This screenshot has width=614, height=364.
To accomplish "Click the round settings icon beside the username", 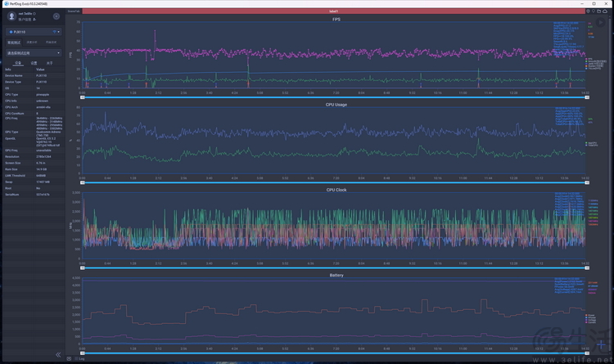I will (x=56, y=16).
